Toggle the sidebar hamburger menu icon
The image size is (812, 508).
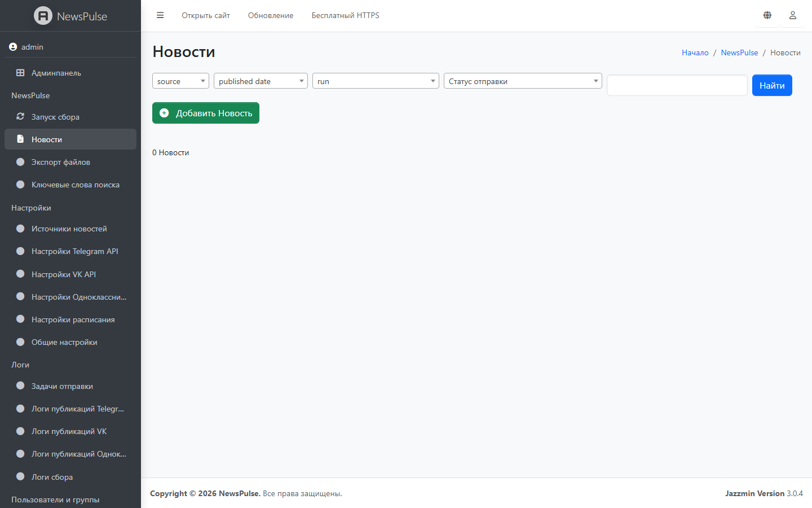pos(160,15)
